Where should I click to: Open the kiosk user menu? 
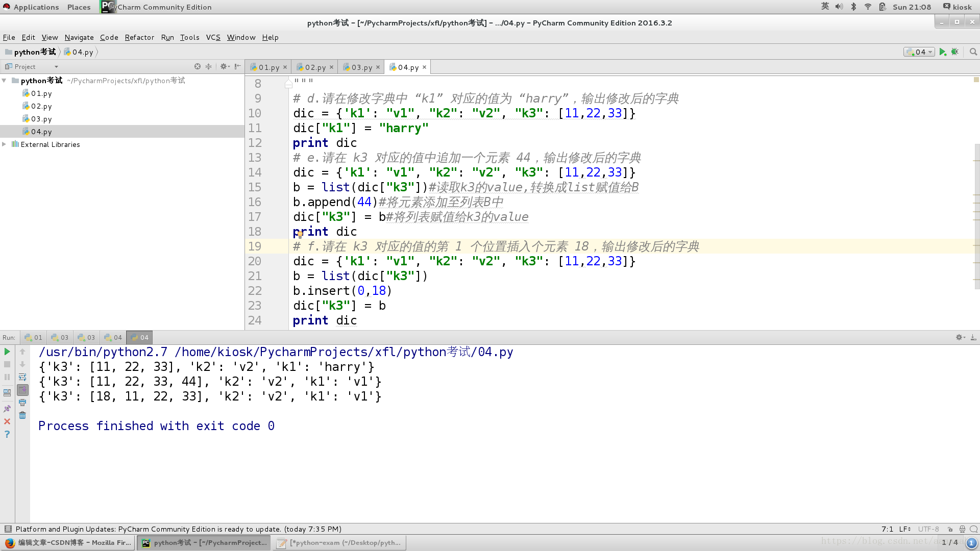(957, 7)
